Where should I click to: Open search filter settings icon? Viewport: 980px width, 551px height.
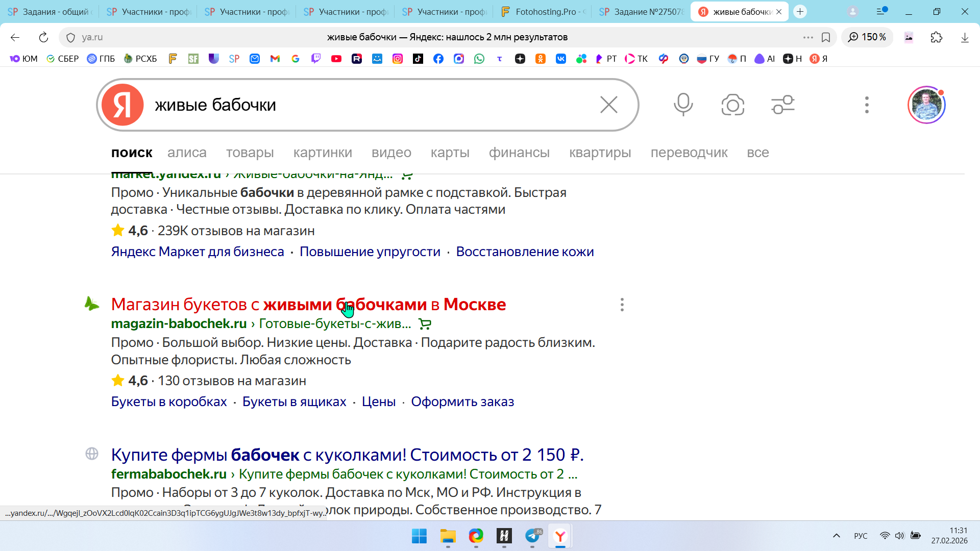782,105
